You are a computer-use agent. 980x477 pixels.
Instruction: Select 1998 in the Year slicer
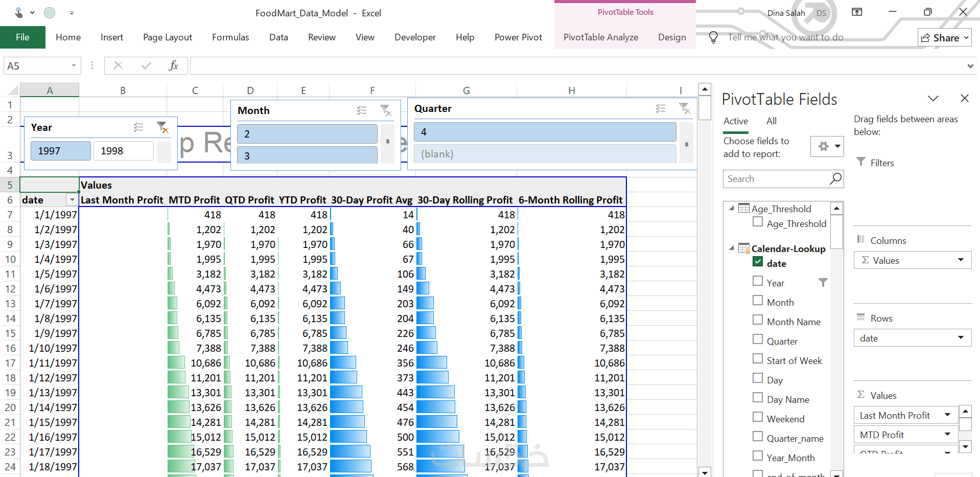pos(123,151)
